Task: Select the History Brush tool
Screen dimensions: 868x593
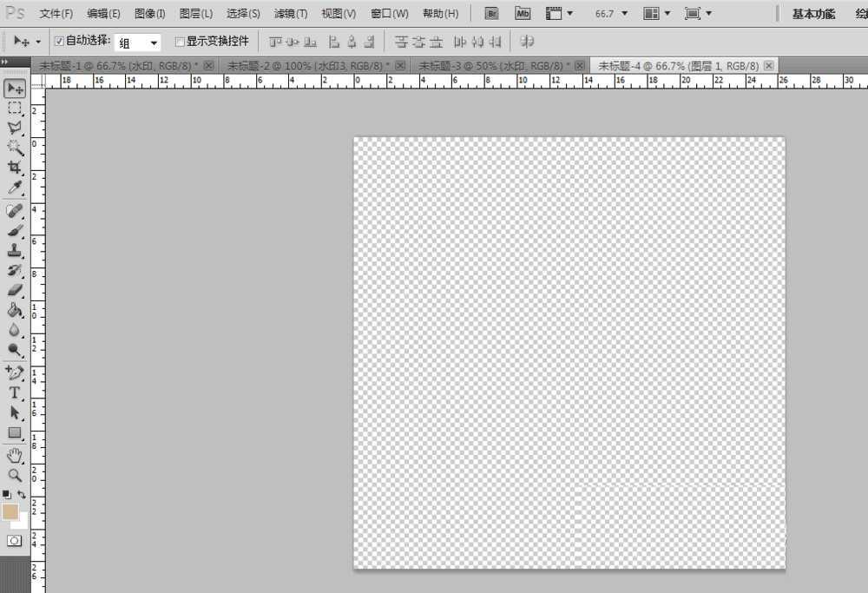Action: [x=15, y=270]
